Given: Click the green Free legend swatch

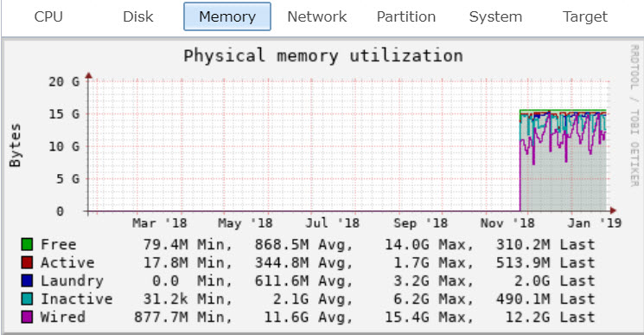Looking at the screenshot, I should (x=27, y=244).
